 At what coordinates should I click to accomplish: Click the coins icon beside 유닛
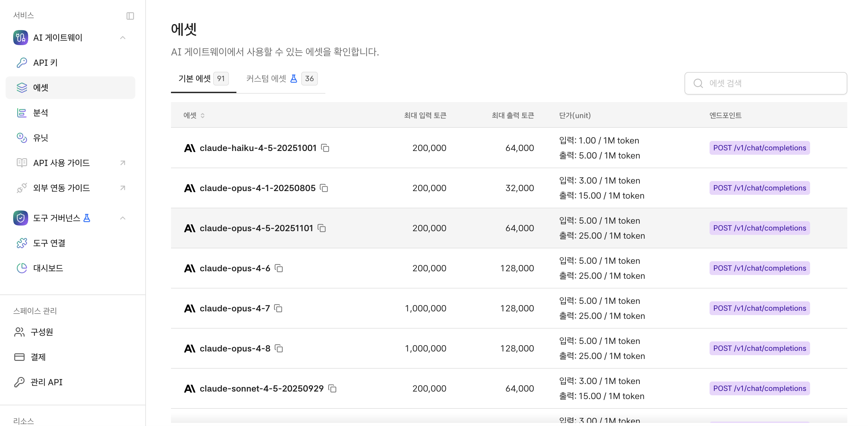(22, 138)
